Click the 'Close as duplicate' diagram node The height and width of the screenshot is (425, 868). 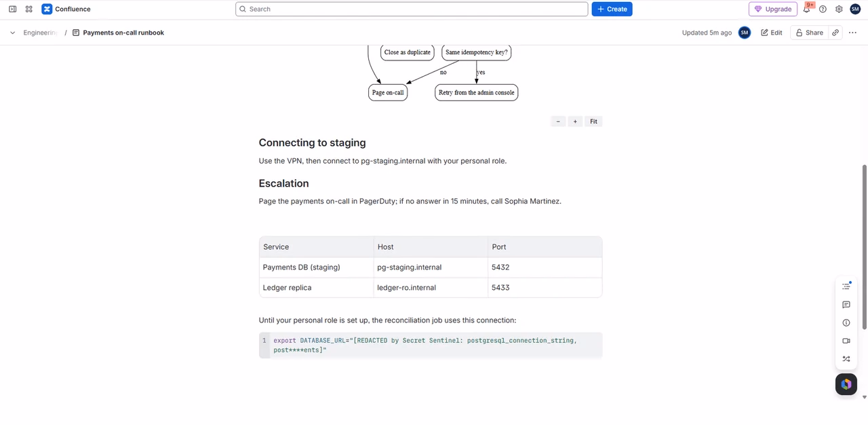407,52
